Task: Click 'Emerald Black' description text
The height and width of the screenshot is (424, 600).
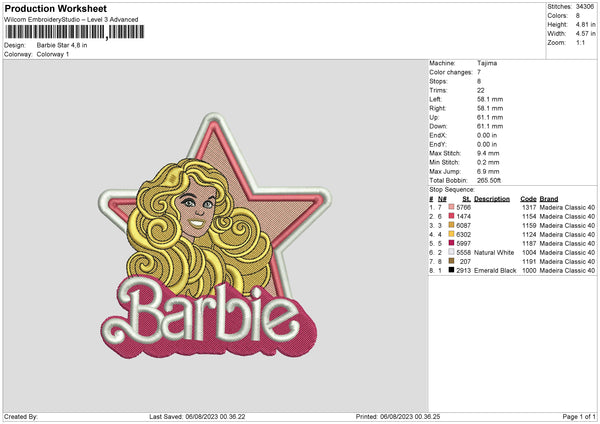Action: click(x=495, y=271)
